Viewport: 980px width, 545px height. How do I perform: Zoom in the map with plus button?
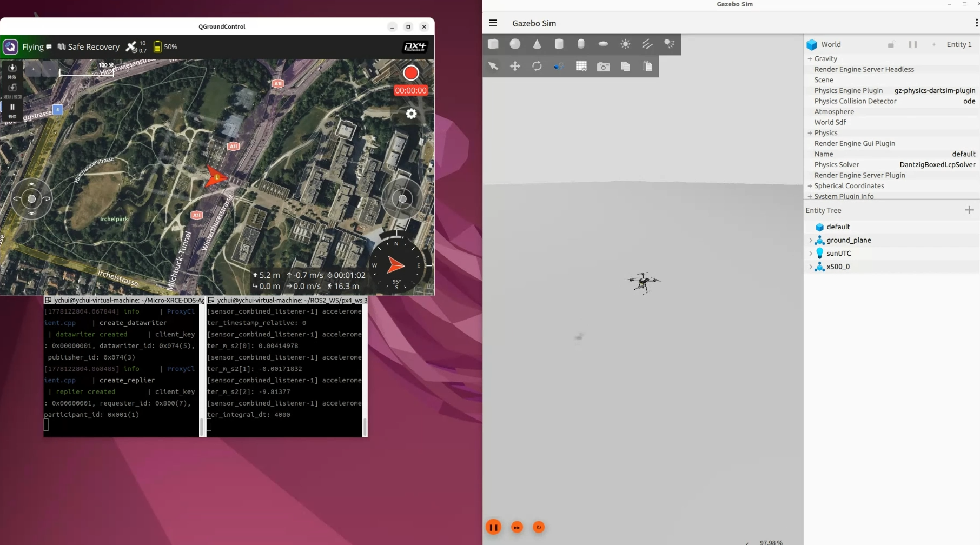point(33,69)
